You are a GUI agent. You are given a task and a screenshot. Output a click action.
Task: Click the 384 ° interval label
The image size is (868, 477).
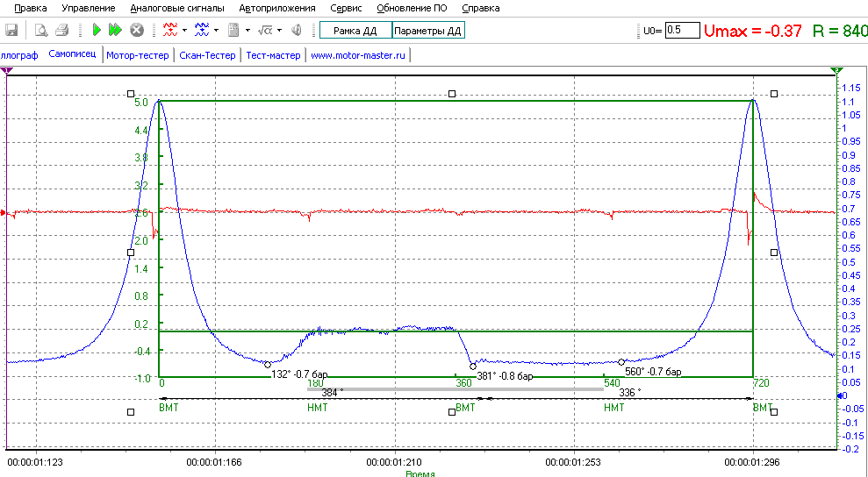(x=332, y=393)
